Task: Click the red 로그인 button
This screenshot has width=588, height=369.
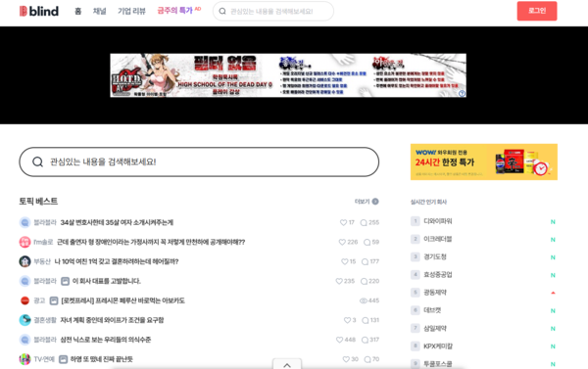Action: click(537, 11)
